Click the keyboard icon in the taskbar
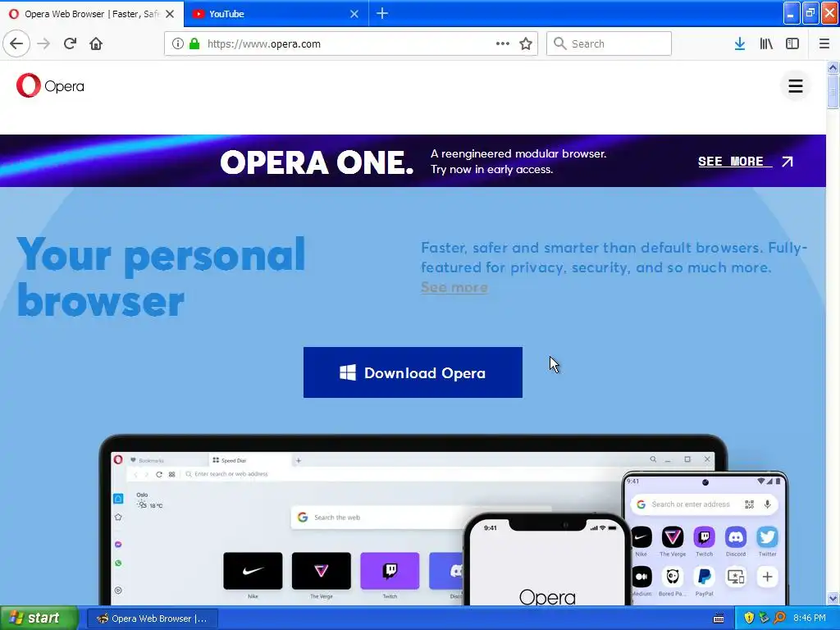840x630 pixels. (x=719, y=619)
